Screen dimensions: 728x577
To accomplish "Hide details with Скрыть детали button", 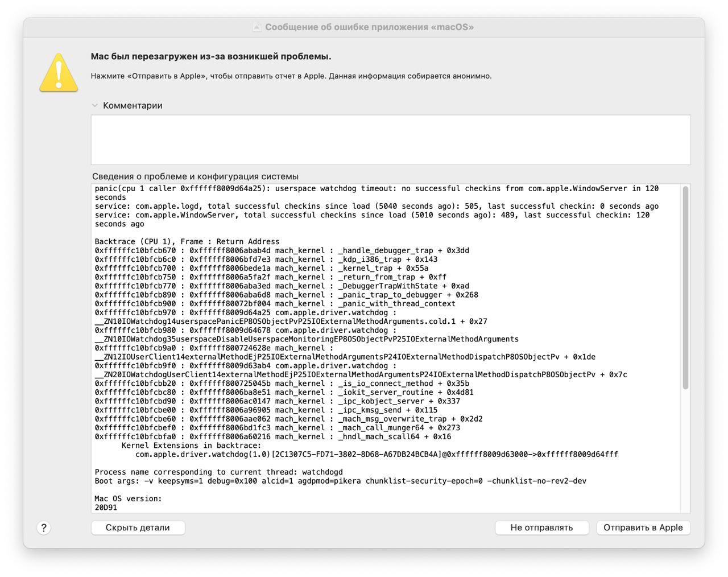I will [x=138, y=527].
